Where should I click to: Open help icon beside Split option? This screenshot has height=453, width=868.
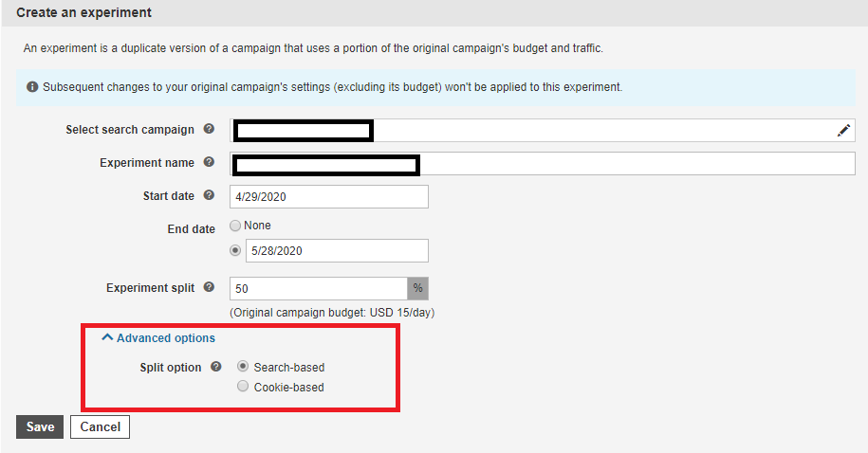tap(216, 367)
